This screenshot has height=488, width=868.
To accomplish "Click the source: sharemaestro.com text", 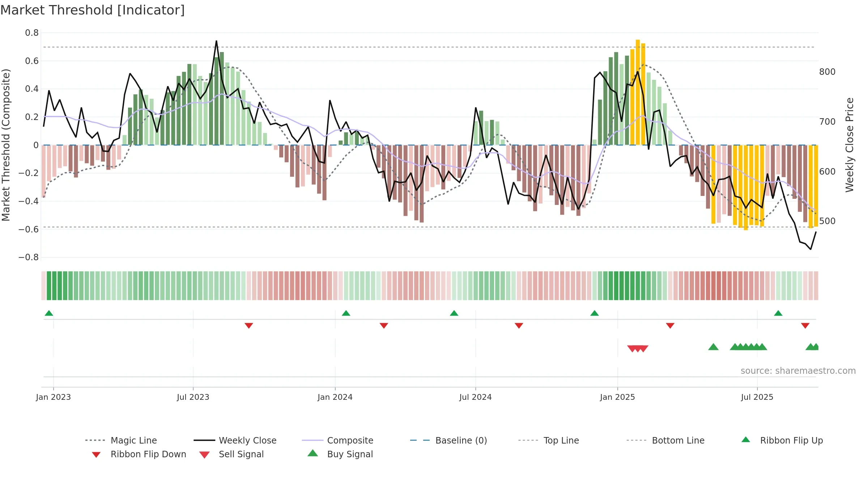I will click(x=798, y=371).
